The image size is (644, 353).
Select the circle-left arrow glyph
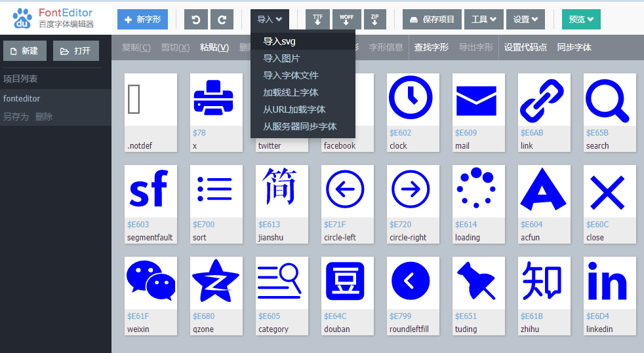[x=348, y=204]
